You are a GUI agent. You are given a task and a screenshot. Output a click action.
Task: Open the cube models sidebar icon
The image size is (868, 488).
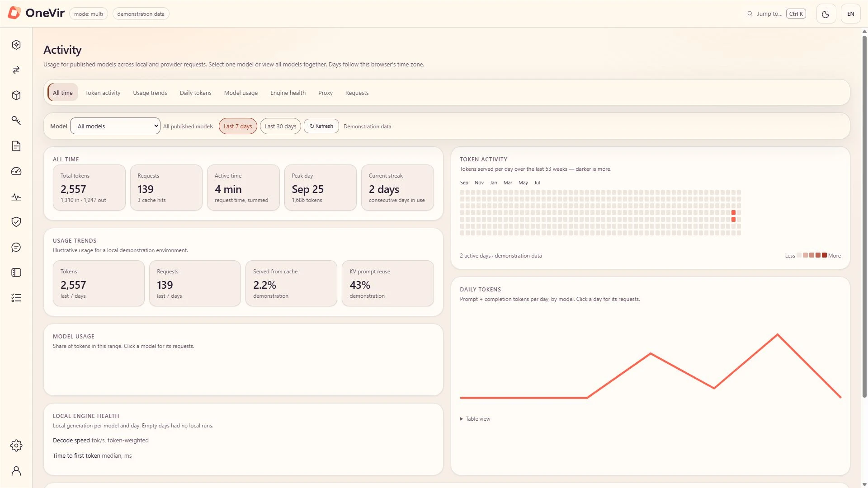coord(16,95)
